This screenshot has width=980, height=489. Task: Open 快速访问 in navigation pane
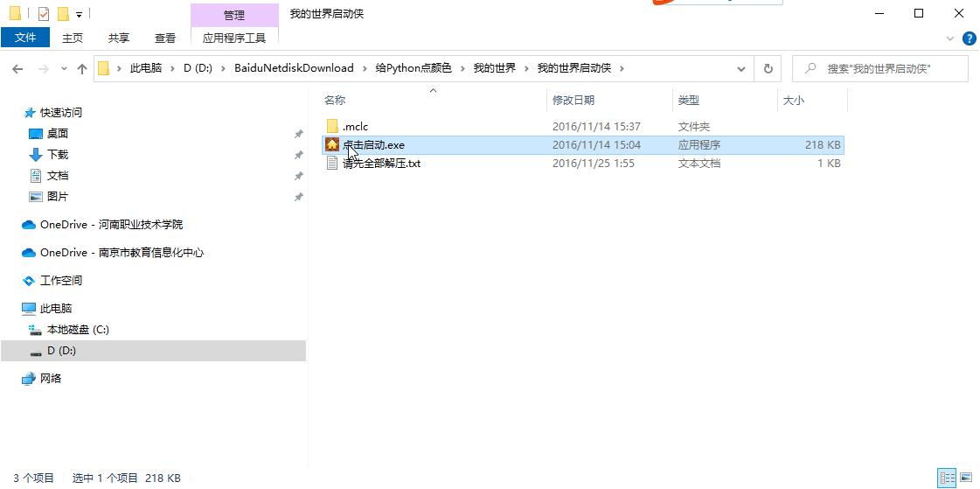tap(60, 113)
